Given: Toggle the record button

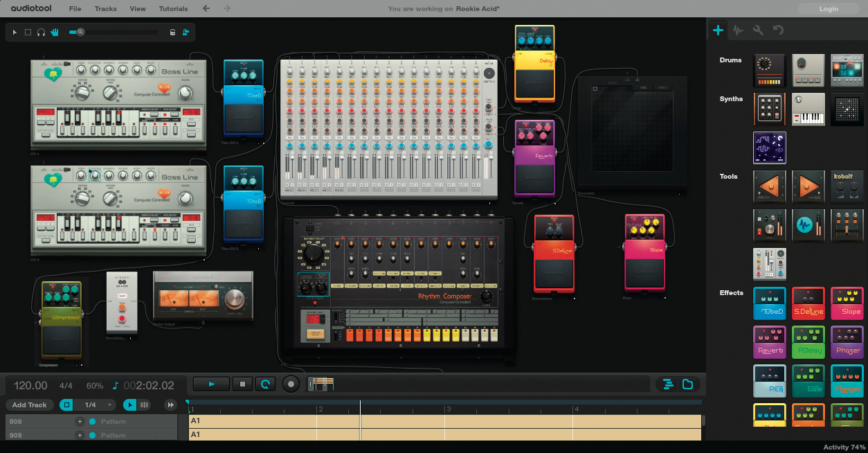Looking at the screenshot, I should coord(291,384).
